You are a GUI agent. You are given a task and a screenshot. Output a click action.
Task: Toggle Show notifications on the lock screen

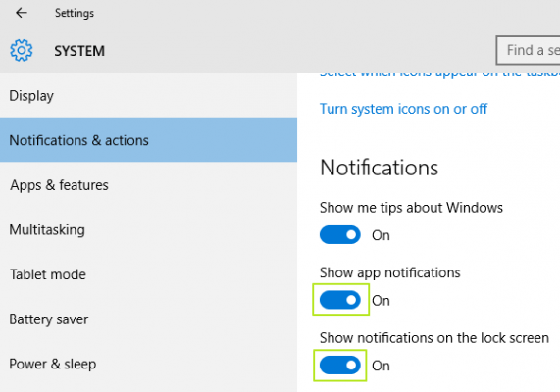pyautogui.click(x=340, y=365)
